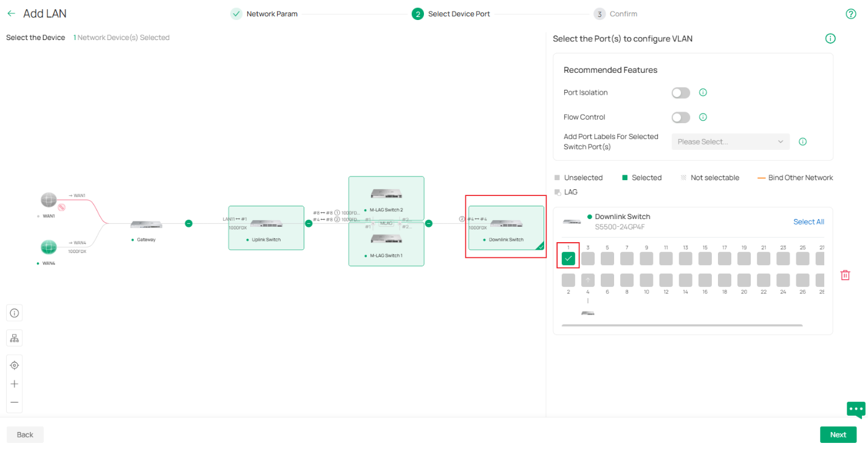
Task: Collapse the node after Uplink Switch
Action: click(309, 223)
